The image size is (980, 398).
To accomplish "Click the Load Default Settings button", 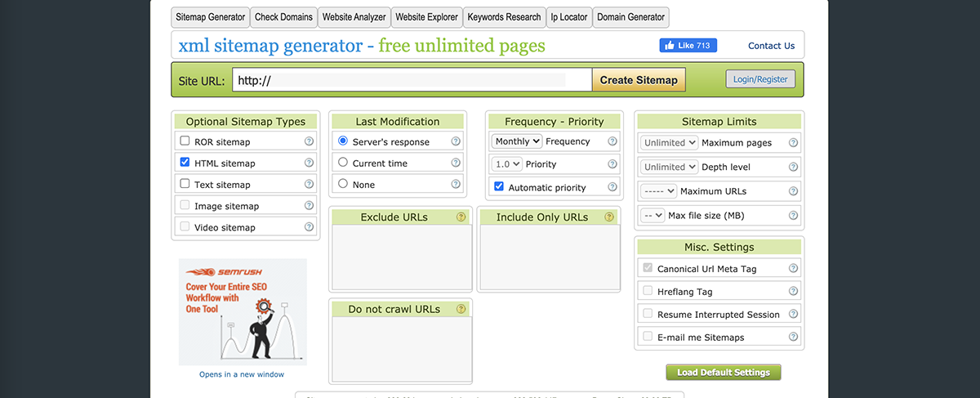I will [x=724, y=372].
